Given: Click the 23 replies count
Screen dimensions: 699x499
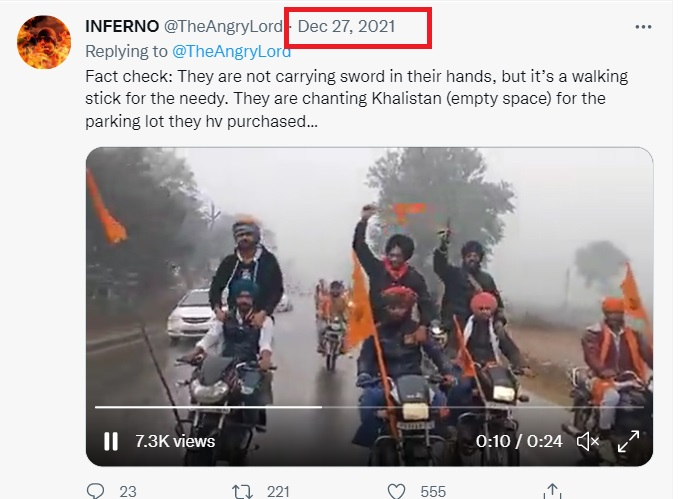Looking at the screenshot, I should 127,491.
